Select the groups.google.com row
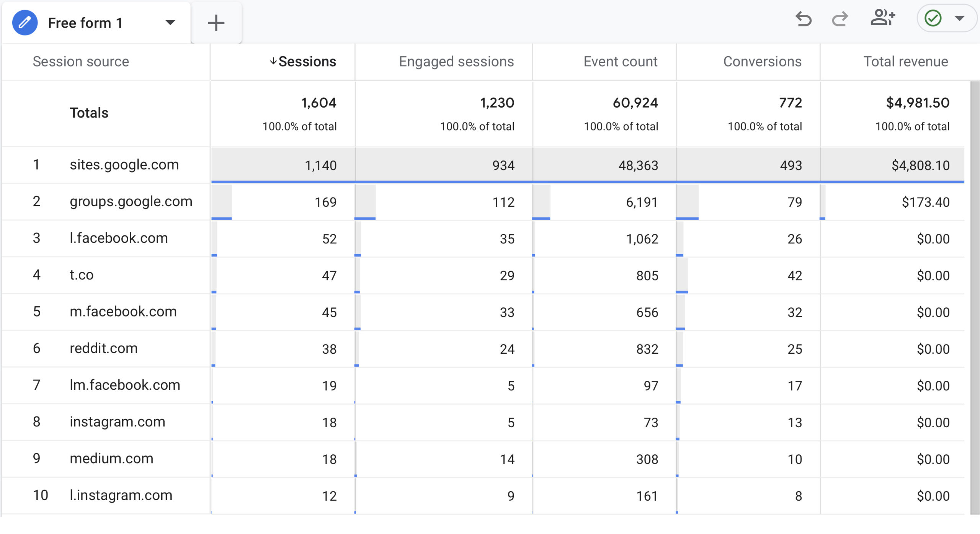Viewport: 980px width, 534px height. [131, 201]
